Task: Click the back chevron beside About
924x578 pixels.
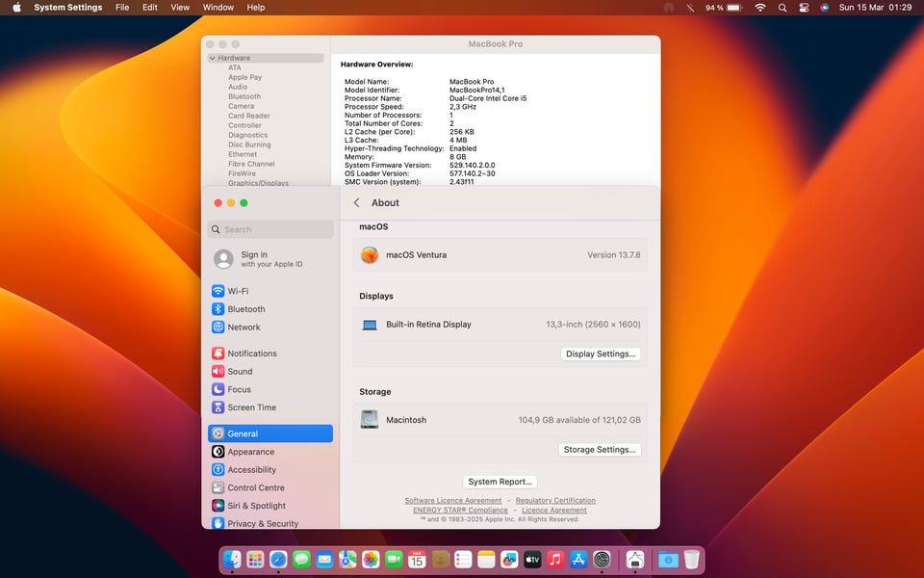Action: tap(357, 203)
